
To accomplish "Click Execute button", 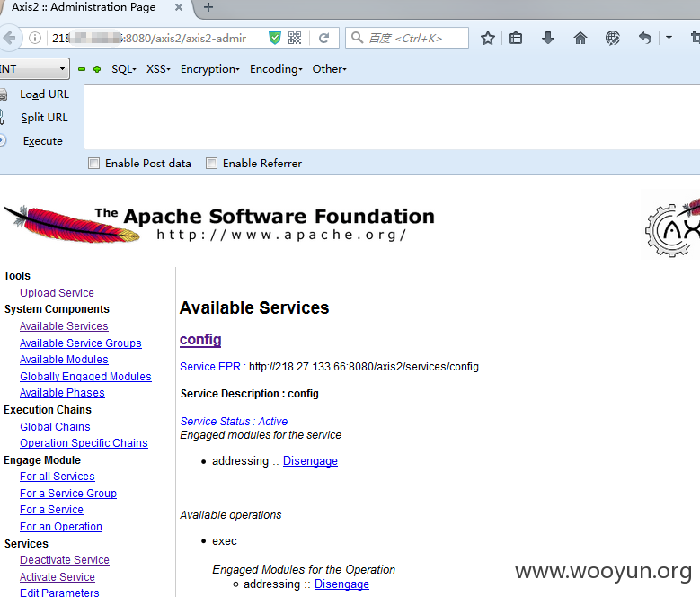I will tap(43, 141).
